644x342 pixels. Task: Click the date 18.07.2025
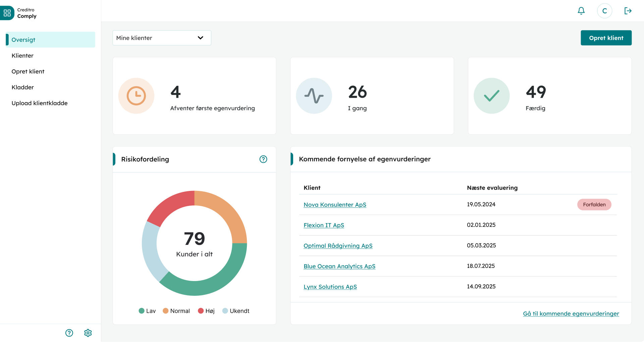(x=481, y=266)
